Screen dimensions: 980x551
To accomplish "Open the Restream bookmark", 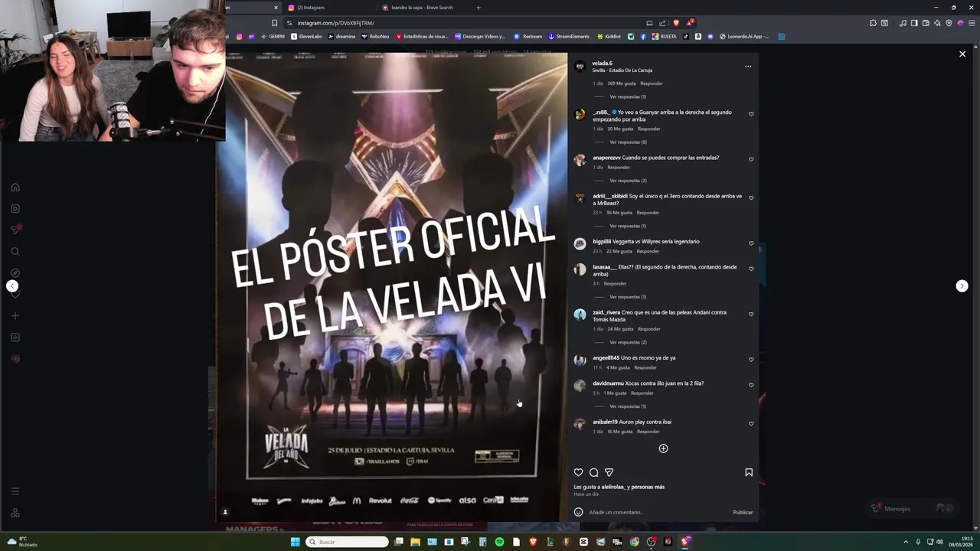I will (528, 36).
